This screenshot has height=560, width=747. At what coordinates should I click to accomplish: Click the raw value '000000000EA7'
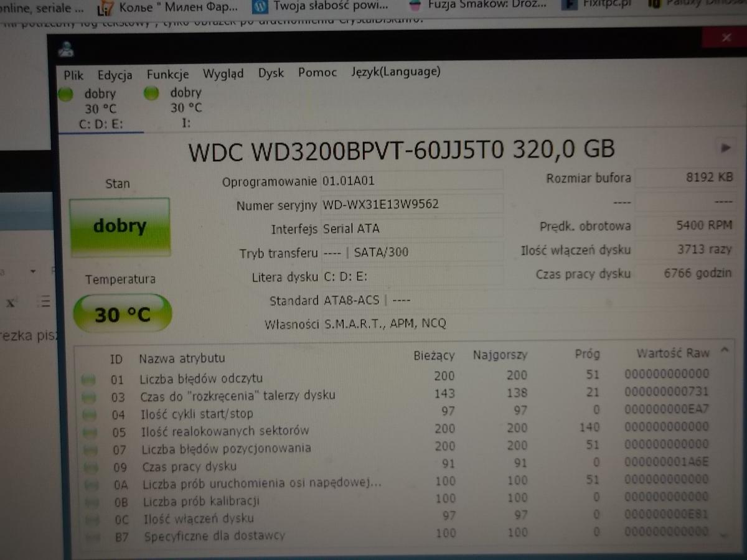point(667,409)
